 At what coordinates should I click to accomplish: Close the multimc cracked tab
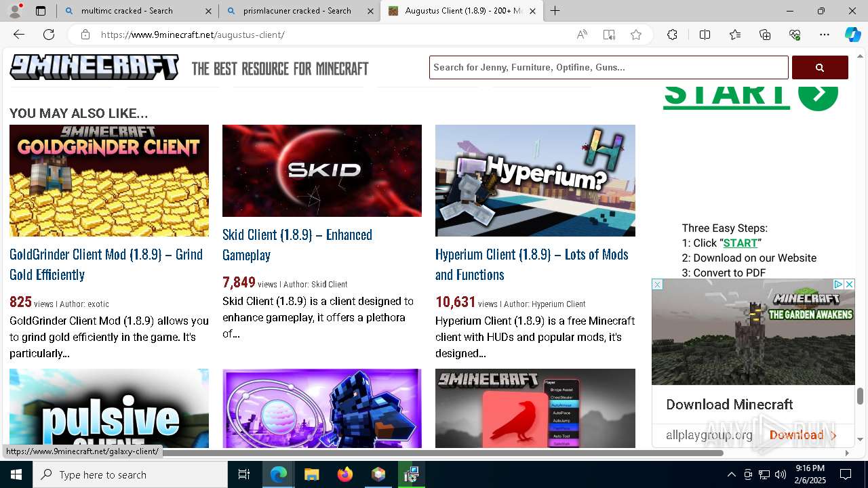(208, 11)
